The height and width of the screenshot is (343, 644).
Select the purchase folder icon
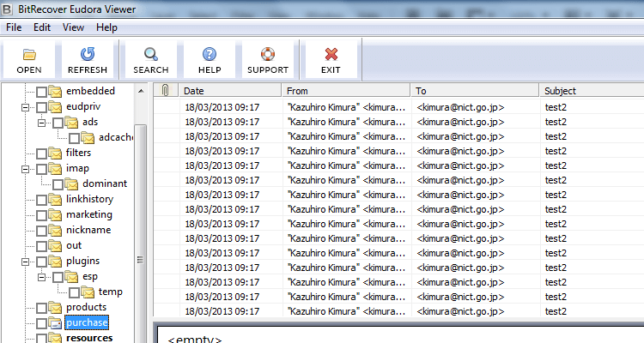coord(55,323)
